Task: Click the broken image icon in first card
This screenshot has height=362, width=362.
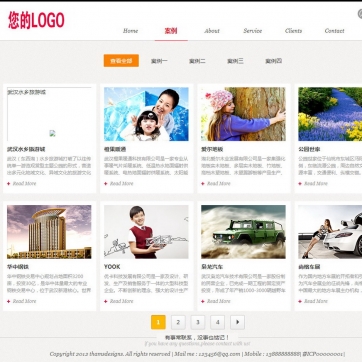Action: (52, 133)
